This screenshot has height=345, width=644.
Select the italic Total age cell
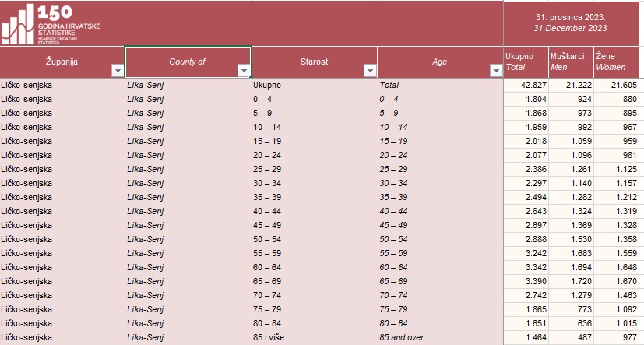click(440, 85)
